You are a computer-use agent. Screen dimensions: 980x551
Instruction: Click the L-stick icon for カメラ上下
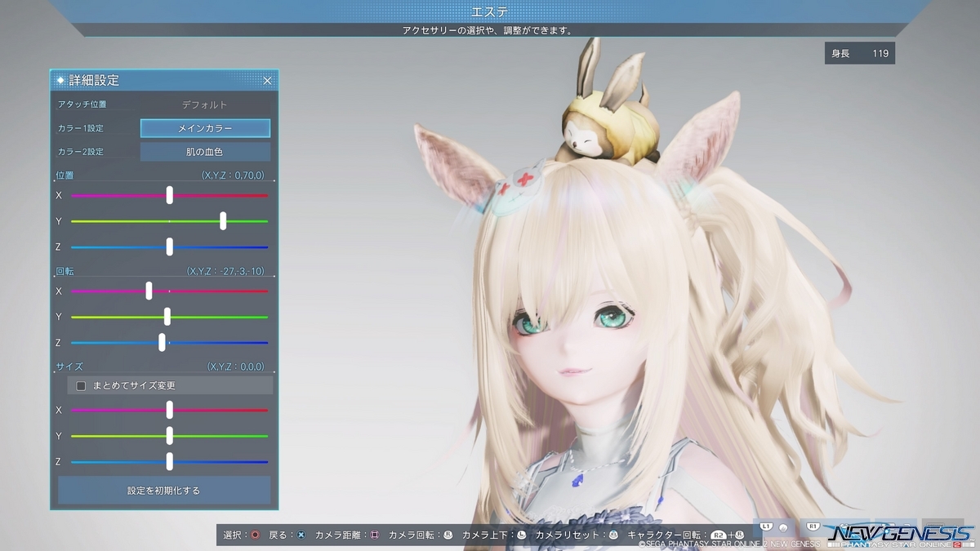pyautogui.click(x=521, y=535)
